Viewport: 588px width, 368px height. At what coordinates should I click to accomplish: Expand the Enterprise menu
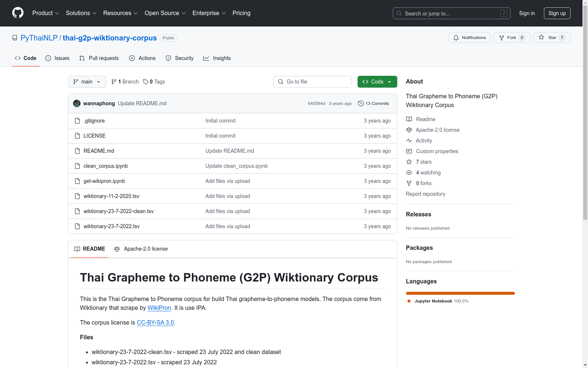pyautogui.click(x=209, y=13)
